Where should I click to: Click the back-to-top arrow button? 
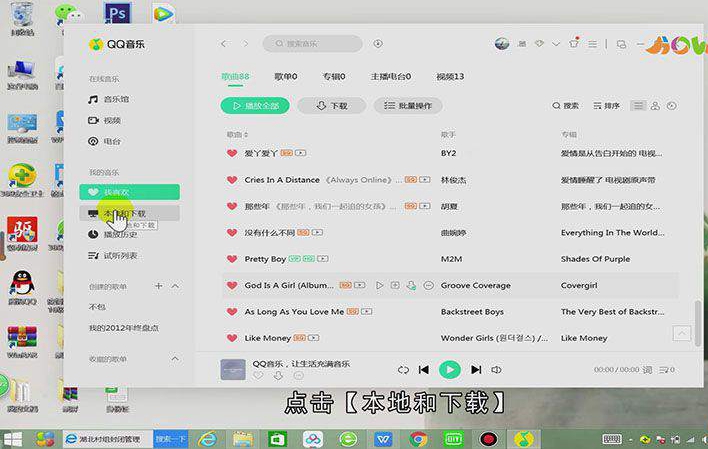point(682,333)
